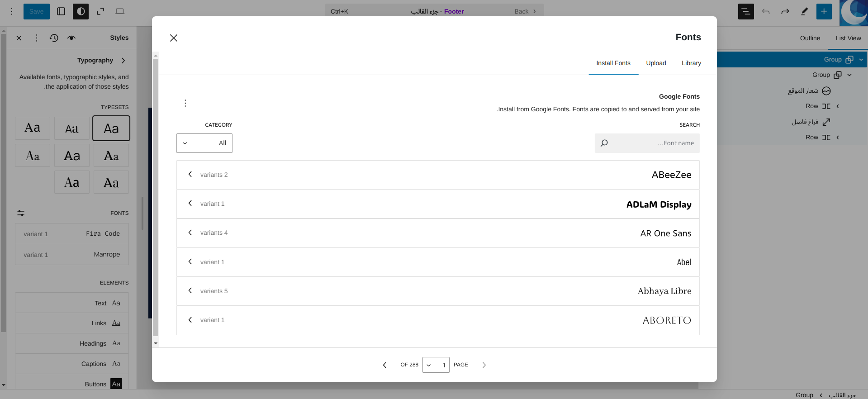The image size is (868, 399).
Task: Toggle the settings sidebar panel icon
Action: tap(61, 11)
